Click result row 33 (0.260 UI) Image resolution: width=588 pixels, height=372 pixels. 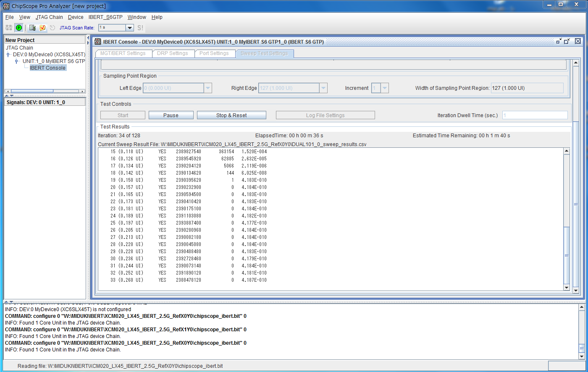[x=189, y=280]
